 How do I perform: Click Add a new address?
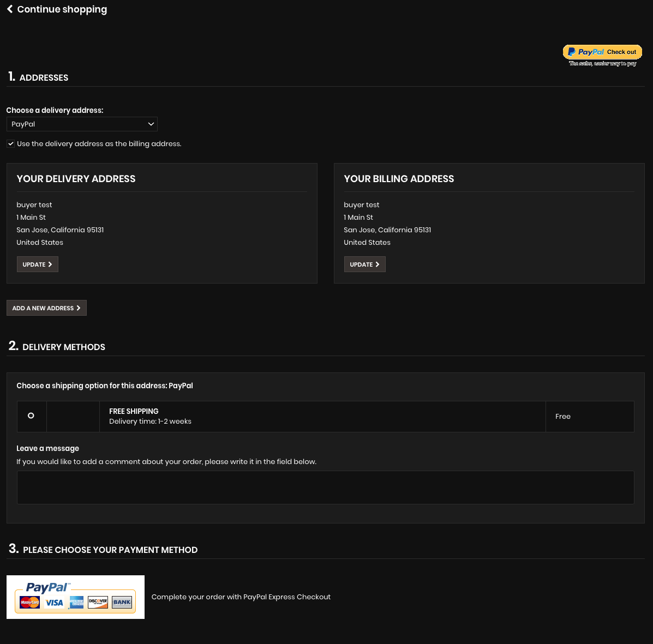47,308
